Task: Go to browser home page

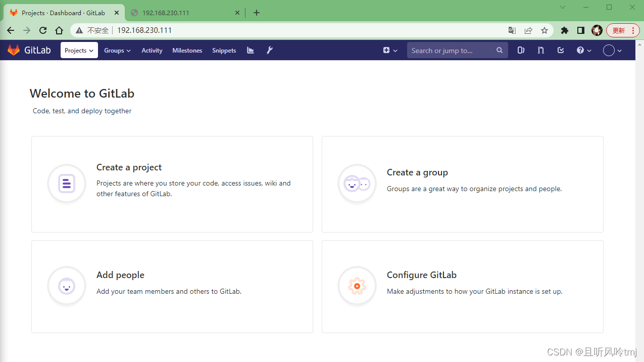Action: (59, 30)
